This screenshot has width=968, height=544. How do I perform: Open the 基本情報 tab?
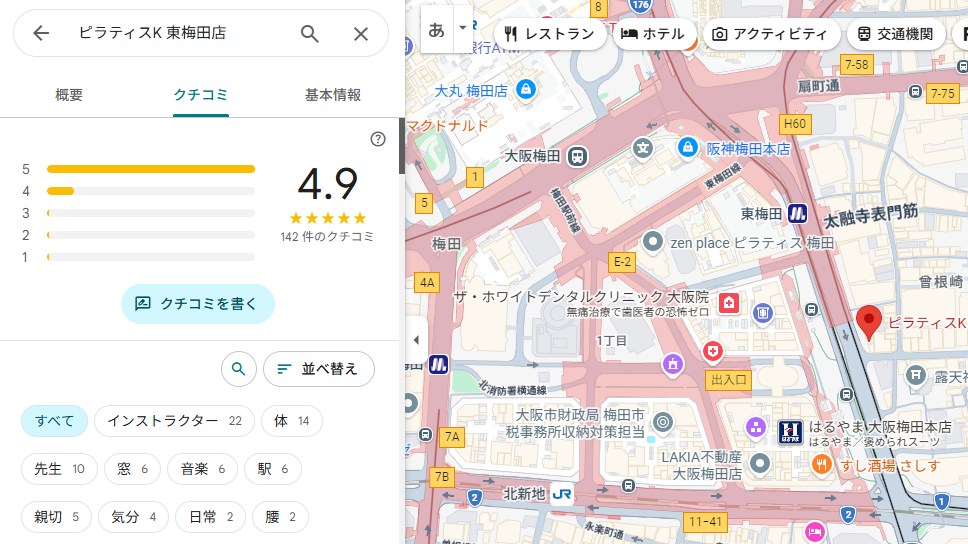332,95
